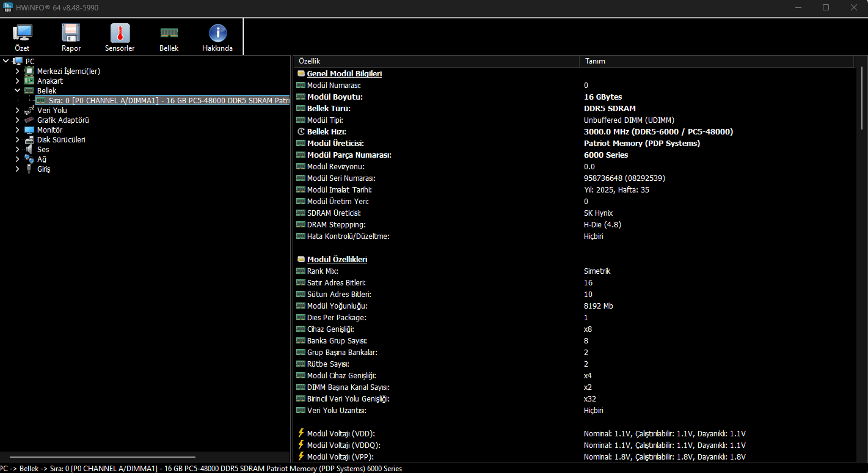Select the Rank Mix row
The image size is (868, 473).
tap(575, 271)
